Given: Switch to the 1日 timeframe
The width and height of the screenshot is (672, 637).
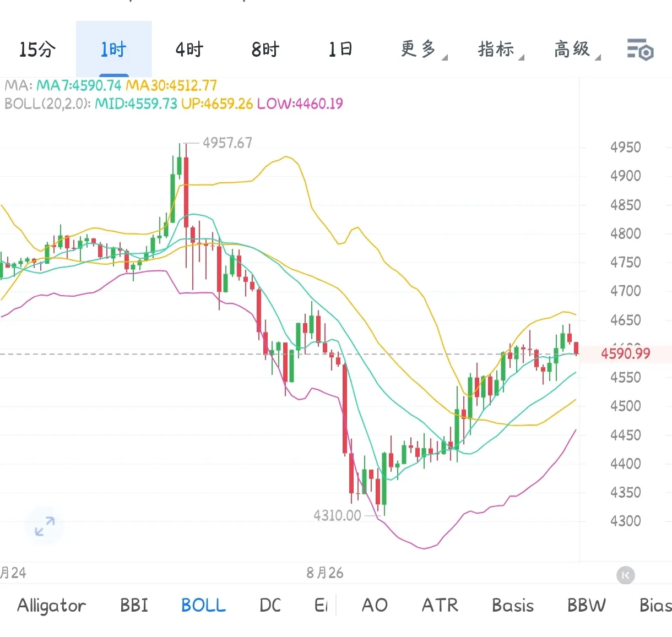Looking at the screenshot, I should [x=340, y=50].
